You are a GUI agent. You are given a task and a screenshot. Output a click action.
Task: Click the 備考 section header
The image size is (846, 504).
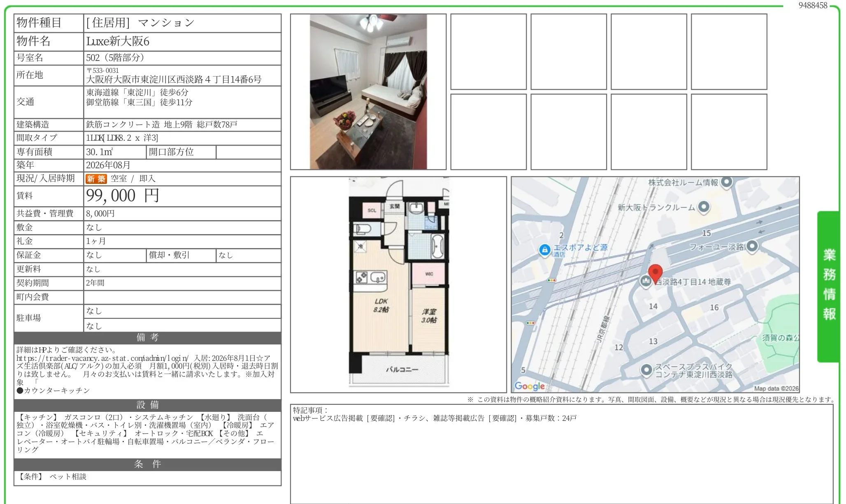point(148,337)
